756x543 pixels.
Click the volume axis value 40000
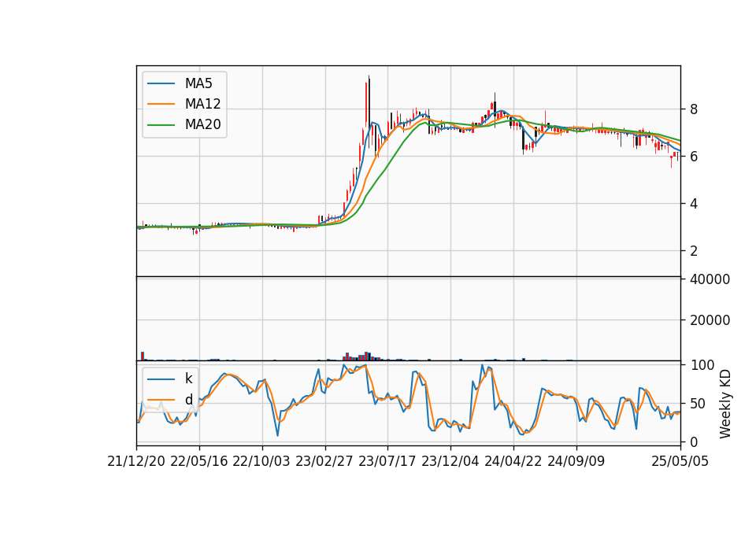(x=710, y=279)
